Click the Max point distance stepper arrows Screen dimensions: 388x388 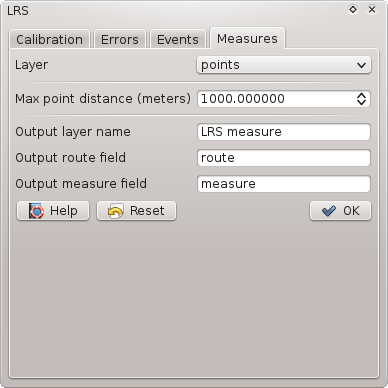click(x=362, y=99)
